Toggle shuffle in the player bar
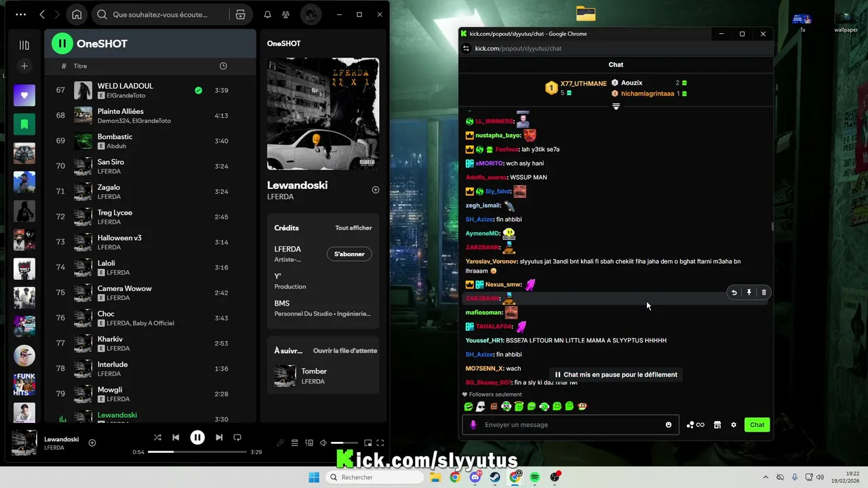This screenshot has height=488, width=868. (x=157, y=437)
